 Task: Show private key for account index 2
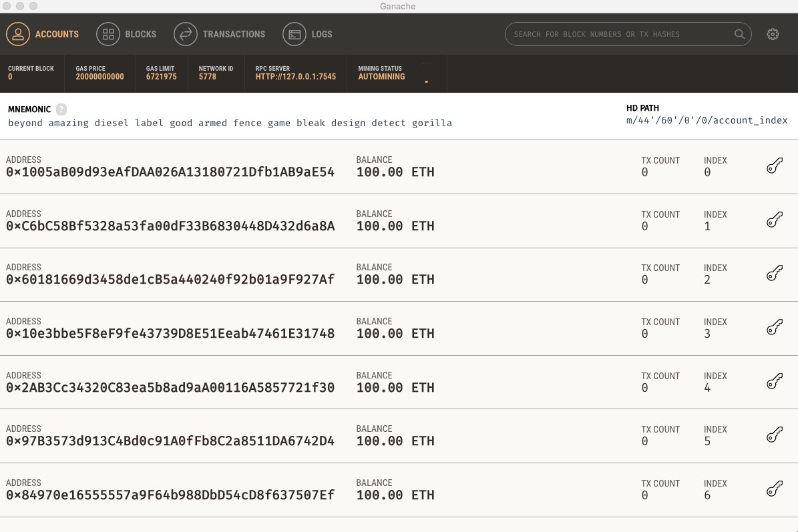pyautogui.click(x=774, y=273)
